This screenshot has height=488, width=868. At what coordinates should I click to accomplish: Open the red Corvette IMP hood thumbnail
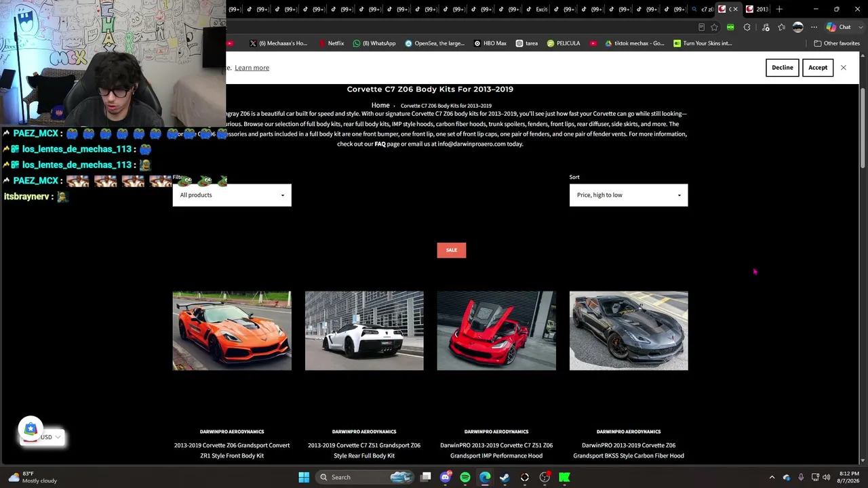point(496,331)
